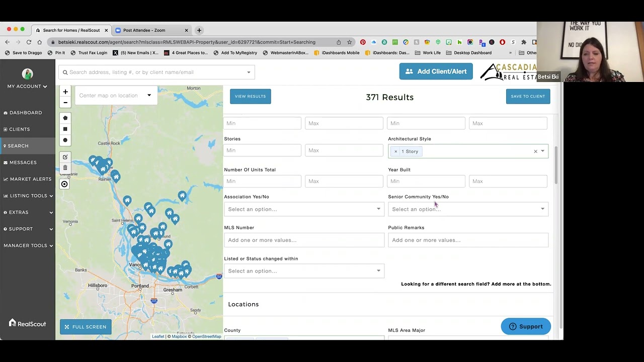Select the rectangle draw tool on map
Image resolution: width=644 pixels, height=362 pixels.
tap(65, 129)
